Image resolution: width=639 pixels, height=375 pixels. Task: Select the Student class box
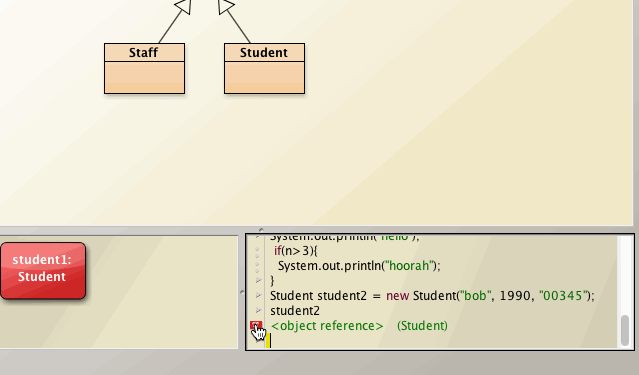click(264, 68)
